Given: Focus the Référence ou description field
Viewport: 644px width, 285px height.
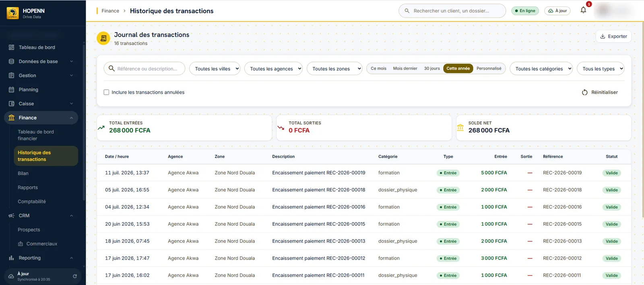Looking at the screenshot, I should pos(144,68).
